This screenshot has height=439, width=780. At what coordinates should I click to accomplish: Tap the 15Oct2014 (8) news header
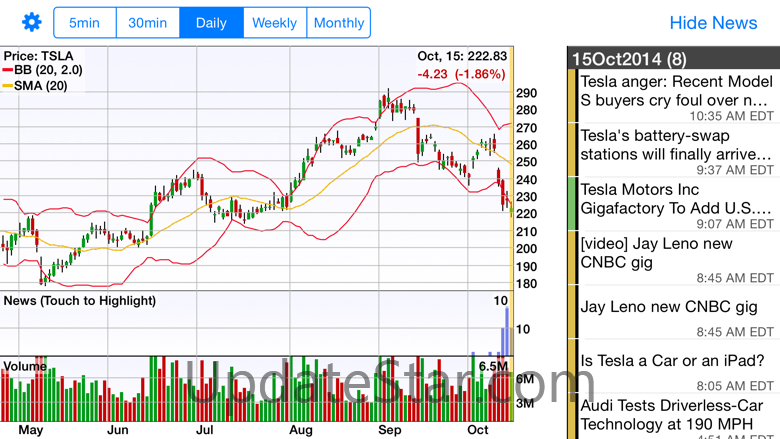click(674, 59)
